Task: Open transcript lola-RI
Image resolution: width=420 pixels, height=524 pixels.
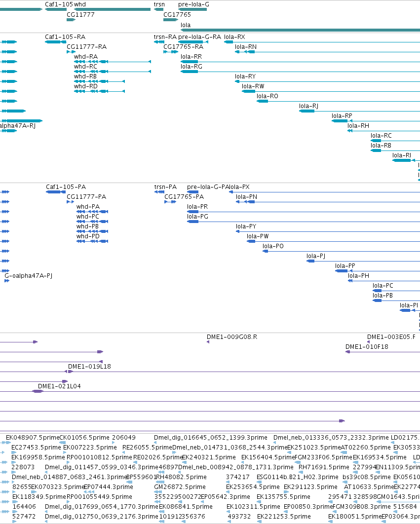Action: (x=402, y=155)
